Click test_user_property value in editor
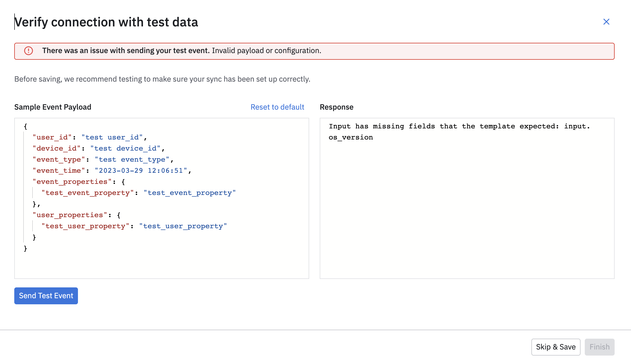631x364 pixels. click(183, 226)
